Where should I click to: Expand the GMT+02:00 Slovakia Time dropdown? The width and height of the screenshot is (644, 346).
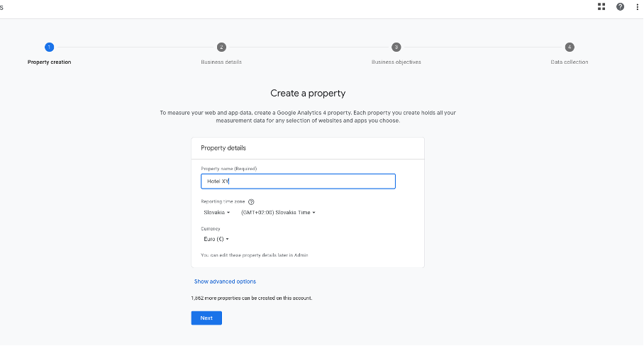[x=278, y=212]
